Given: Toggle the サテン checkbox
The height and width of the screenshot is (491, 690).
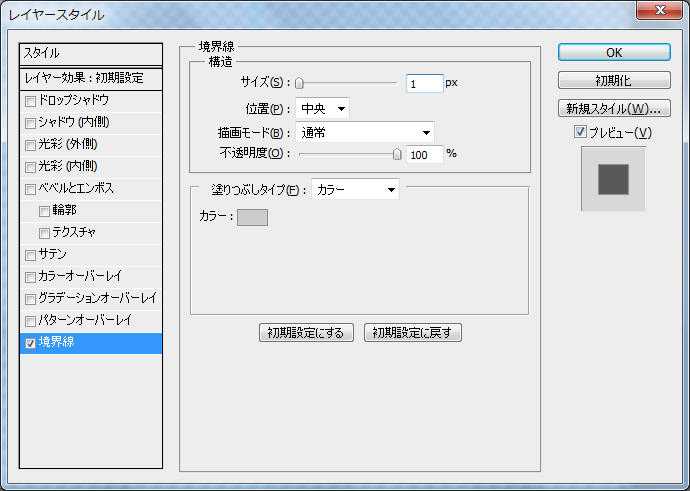Looking at the screenshot, I should [30, 256].
